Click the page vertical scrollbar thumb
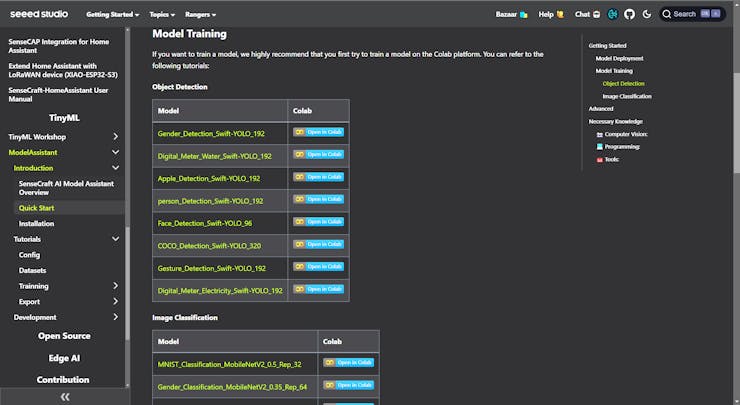 [x=737, y=123]
